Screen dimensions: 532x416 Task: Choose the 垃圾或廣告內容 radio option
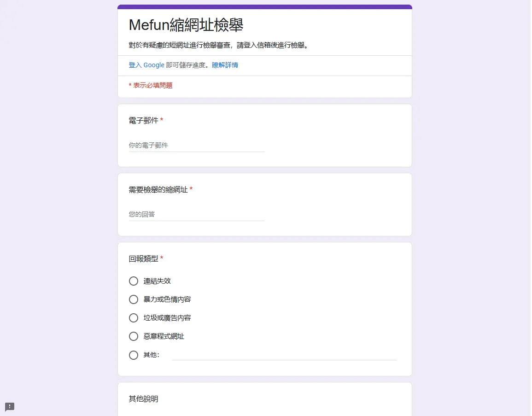(x=133, y=318)
